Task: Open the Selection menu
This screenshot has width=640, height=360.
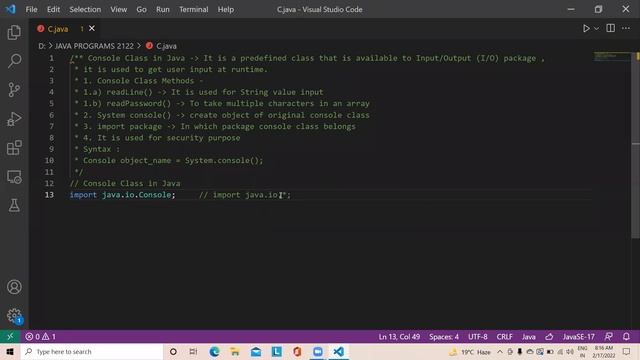Action: (85, 9)
